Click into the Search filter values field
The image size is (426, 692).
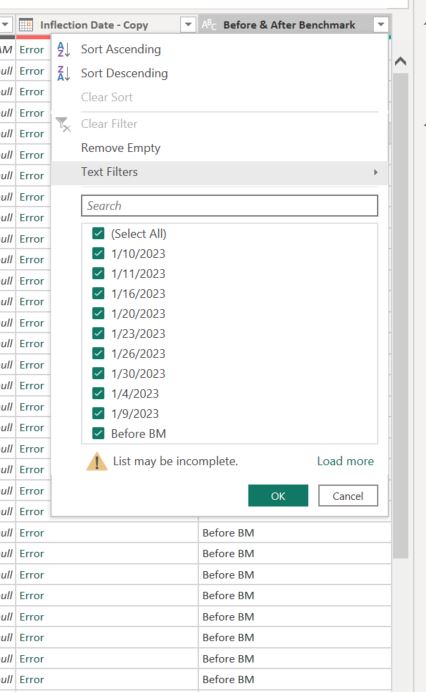230,206
